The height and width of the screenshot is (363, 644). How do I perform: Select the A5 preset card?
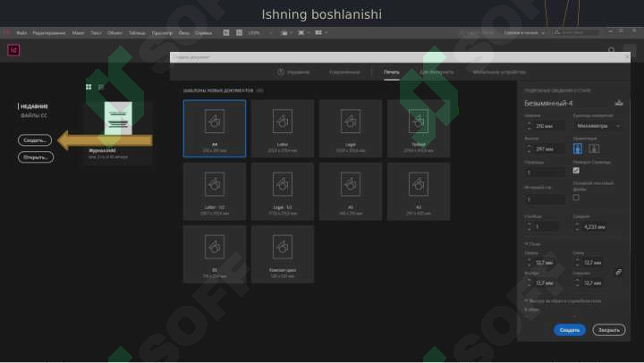351,191
